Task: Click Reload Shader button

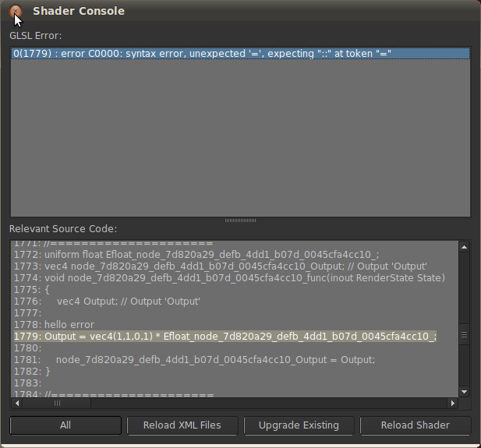Action: coord(416,425)
